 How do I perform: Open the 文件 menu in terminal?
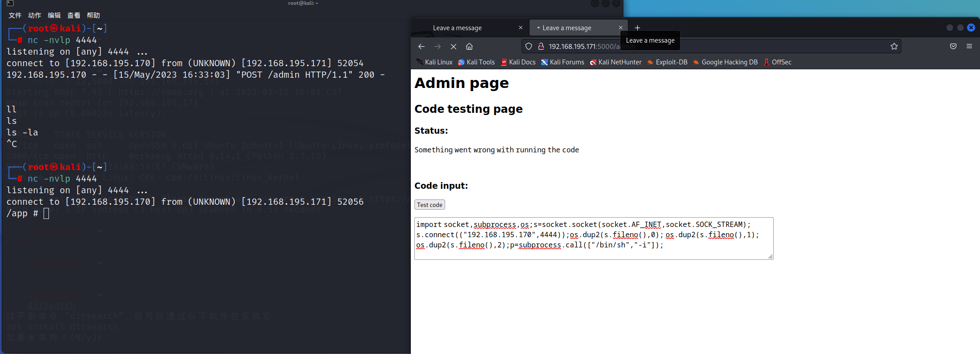15,15
